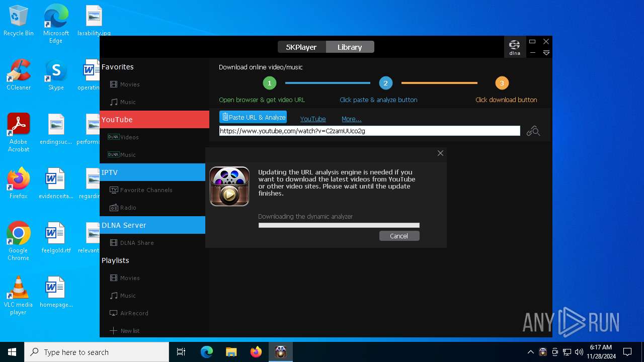Open Firefox desktop shortcut
The width and height of the screenshot is (644, 362).
(19, 184)
